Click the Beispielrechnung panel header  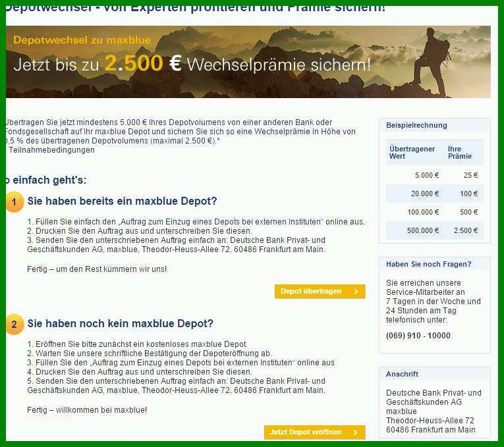pyautogui.click(x=435, y=125)
